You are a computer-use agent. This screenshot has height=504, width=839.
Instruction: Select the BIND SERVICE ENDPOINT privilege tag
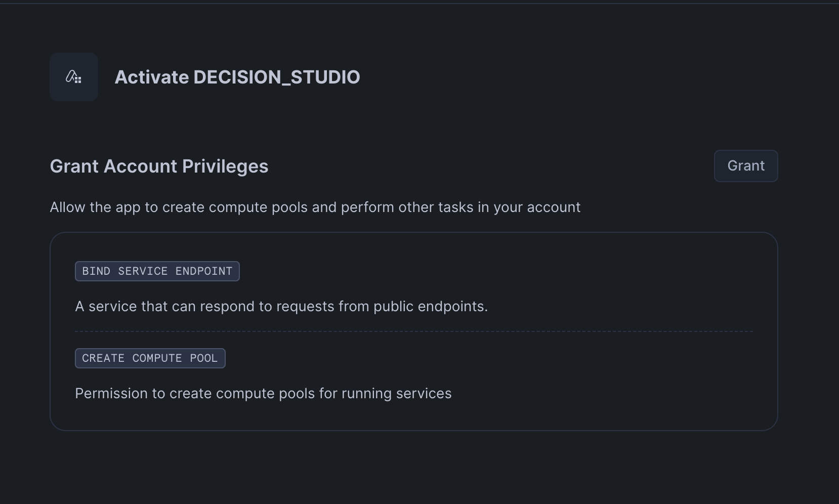157,271
